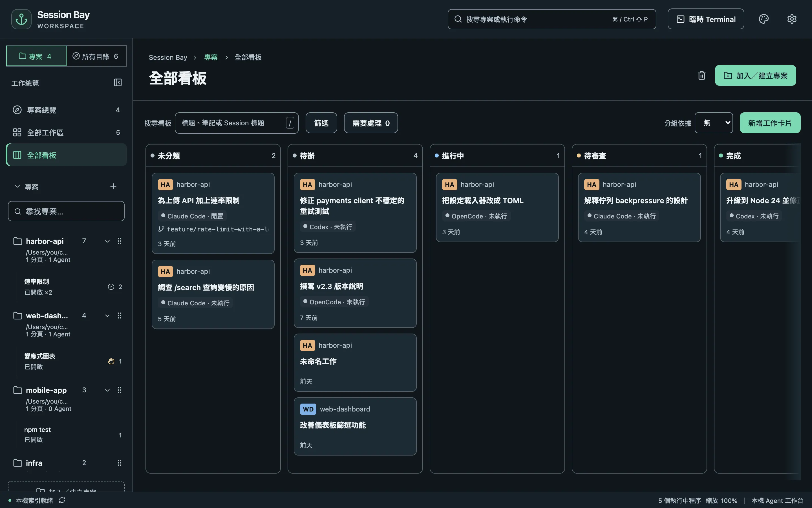Add a project with the plus icon

click(113, 187)
